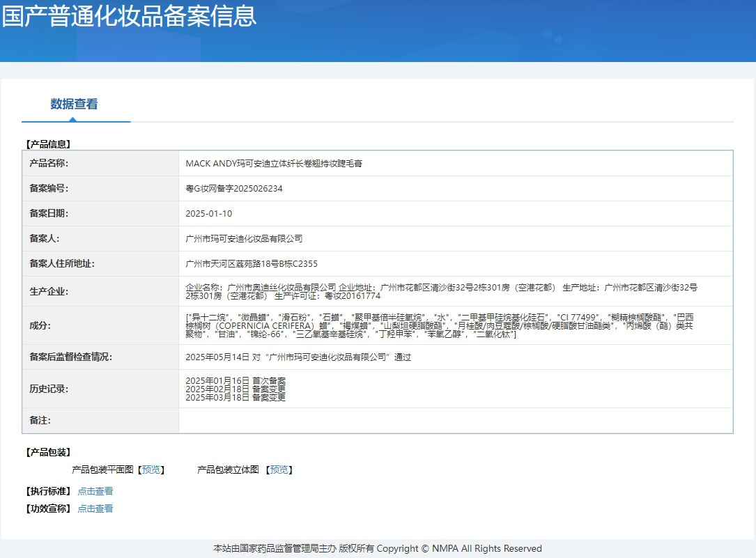Select history entry 2025年03月18日 备案变更

[x=236, y=397]
